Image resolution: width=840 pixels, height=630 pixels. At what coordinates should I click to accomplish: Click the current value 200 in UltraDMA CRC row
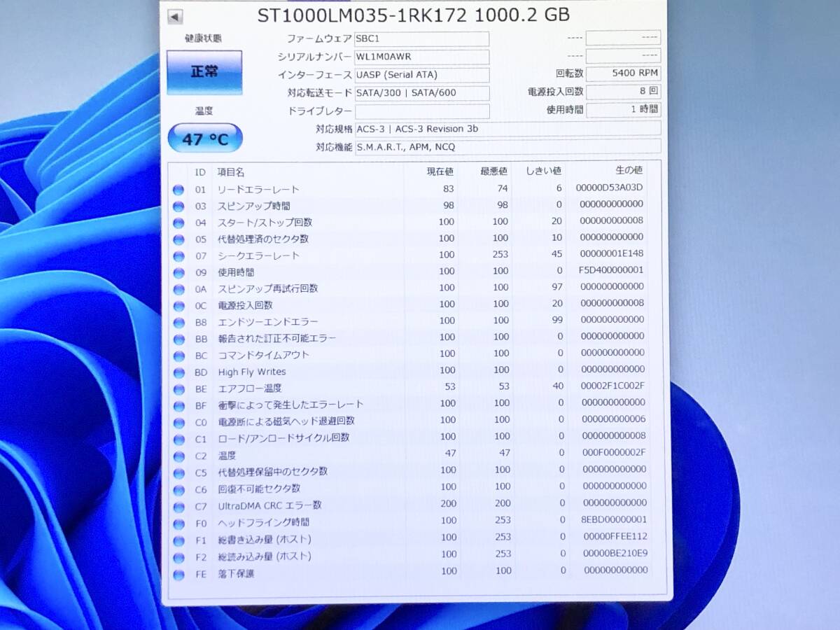[x=448, y=504]
